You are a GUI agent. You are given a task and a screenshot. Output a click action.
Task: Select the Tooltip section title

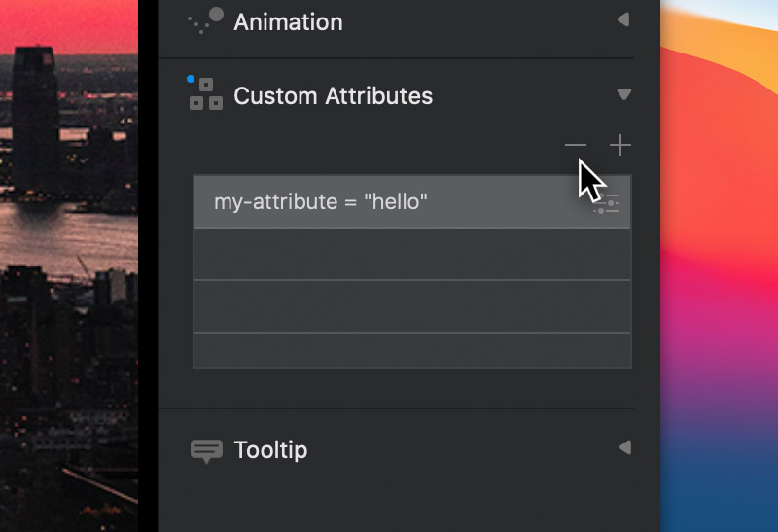[x=270, y=450]
